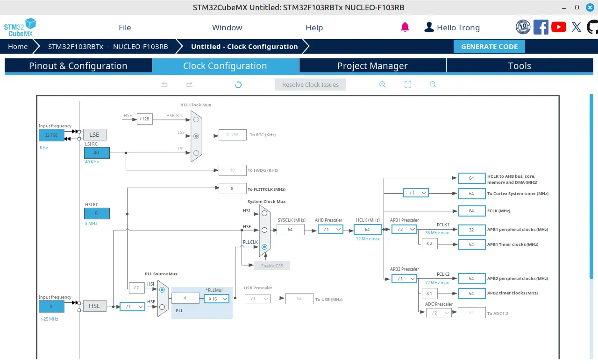
Task: Click Resolve Clock Issues button
Action: [x=310, y=84]
